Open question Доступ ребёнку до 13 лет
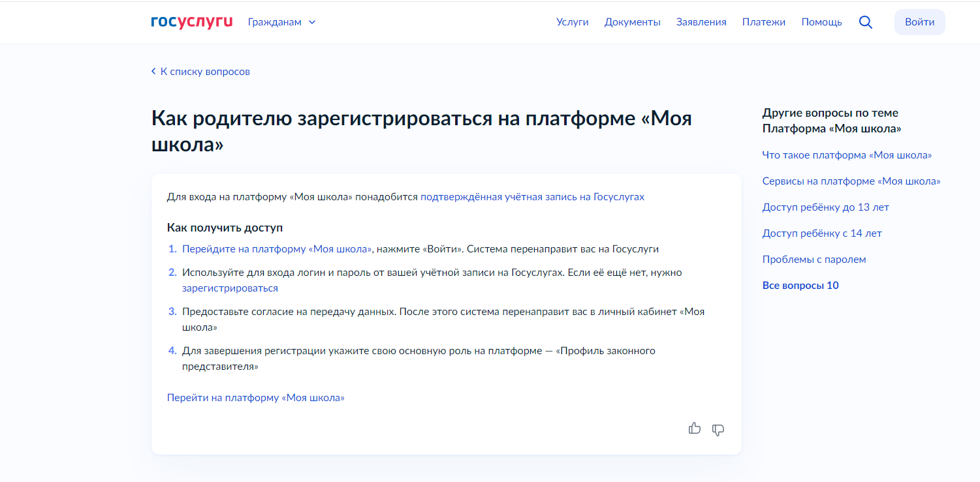This screenshot has height=482, width=980. coord(826,207)
